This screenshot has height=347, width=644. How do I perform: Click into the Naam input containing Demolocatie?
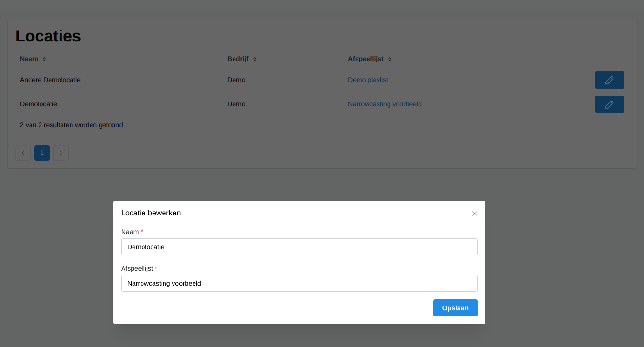299,247
